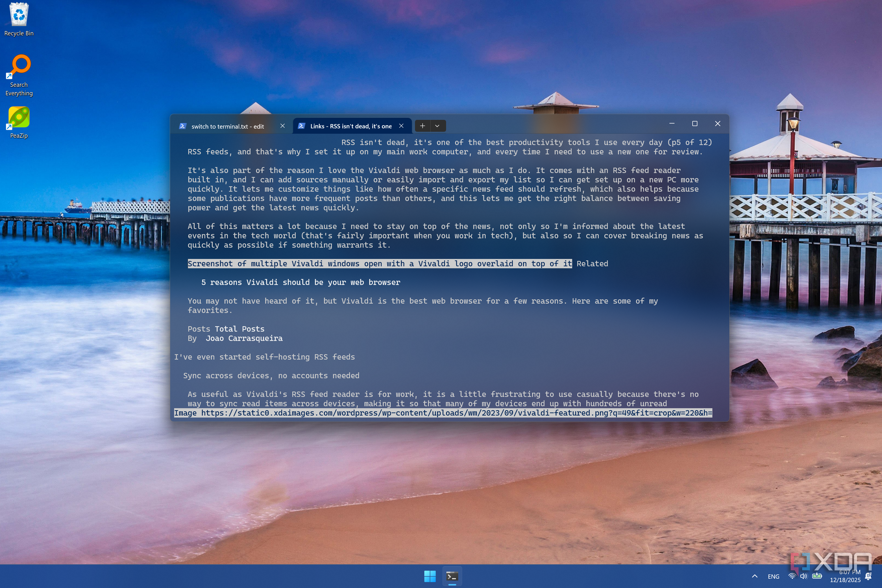Close the 'switch to terminal.txt' tab
882x588 pixels.
pos(282,126)
